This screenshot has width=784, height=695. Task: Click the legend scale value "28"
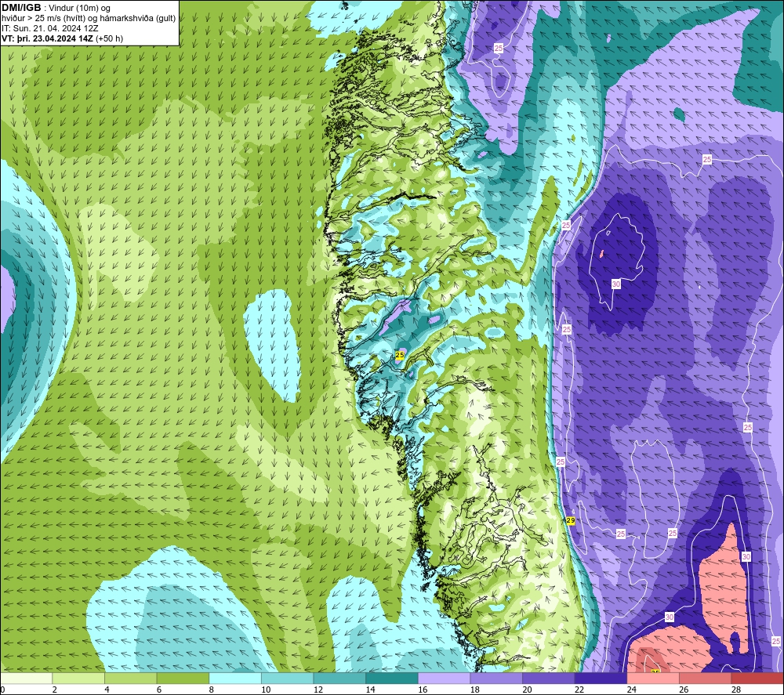736,690
